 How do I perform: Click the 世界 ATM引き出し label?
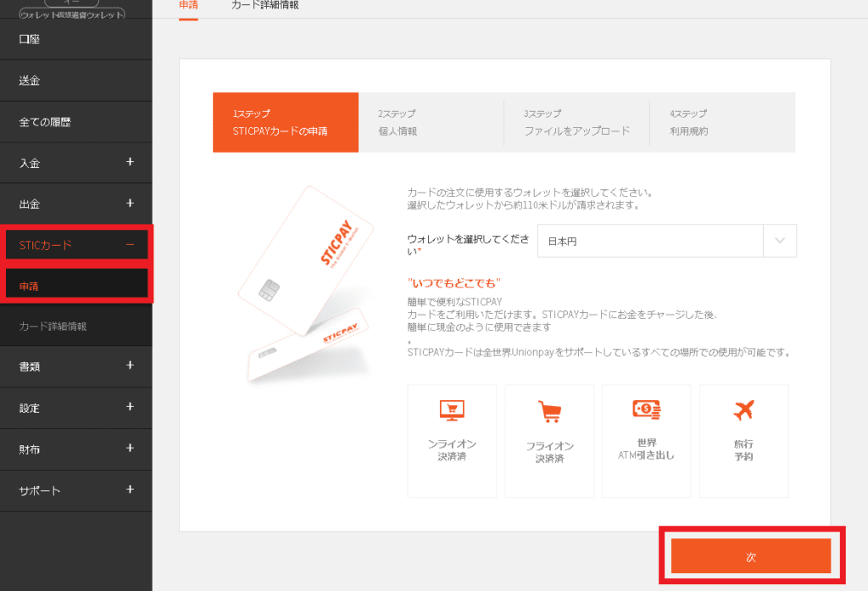tap(647, 449)
